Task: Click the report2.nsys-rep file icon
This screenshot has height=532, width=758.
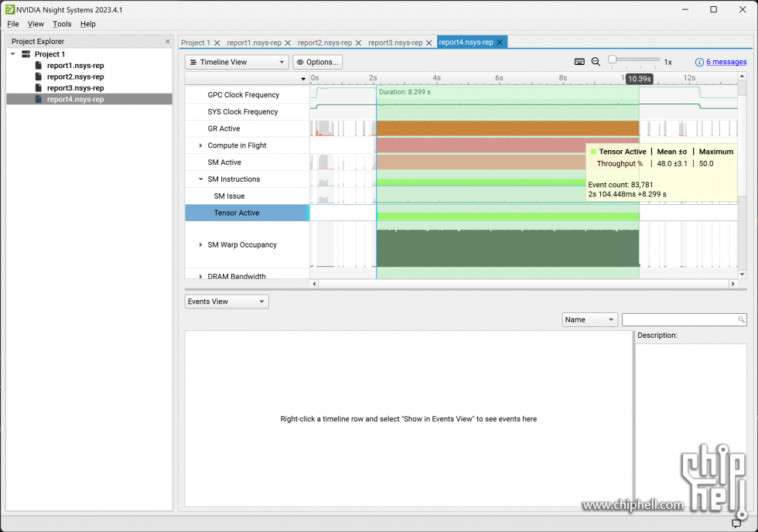Action: (x=39, y=77)
